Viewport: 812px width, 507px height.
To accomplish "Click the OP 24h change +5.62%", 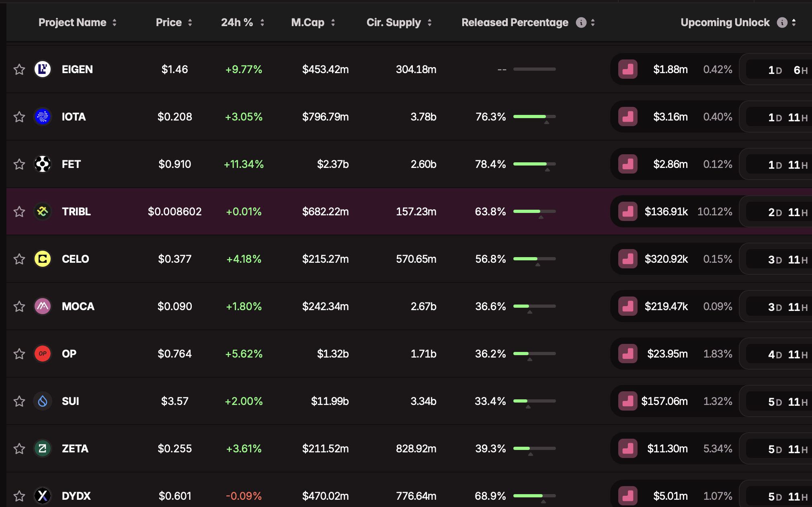I will click(244, 354).
